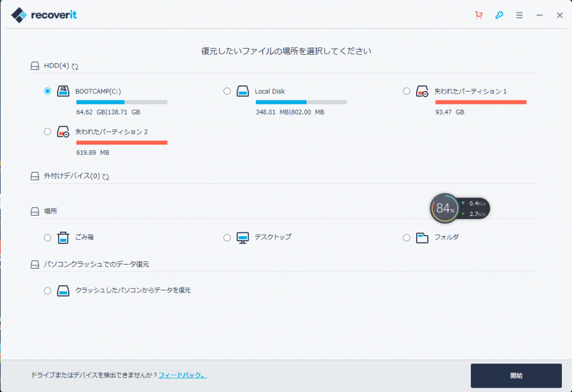
Task: Click the 失われたパーティション 1 drive icon
Action: pyautogui.click(x=422, y=91)
